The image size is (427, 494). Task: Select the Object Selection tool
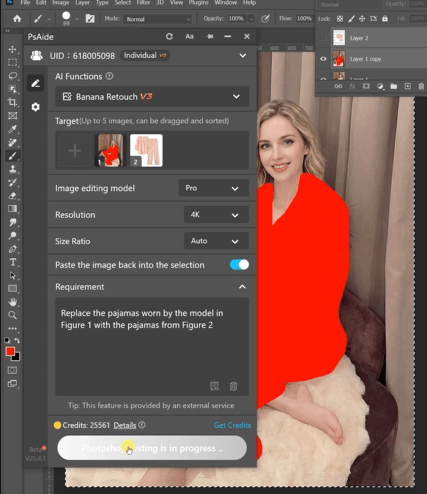pos(13,89)
